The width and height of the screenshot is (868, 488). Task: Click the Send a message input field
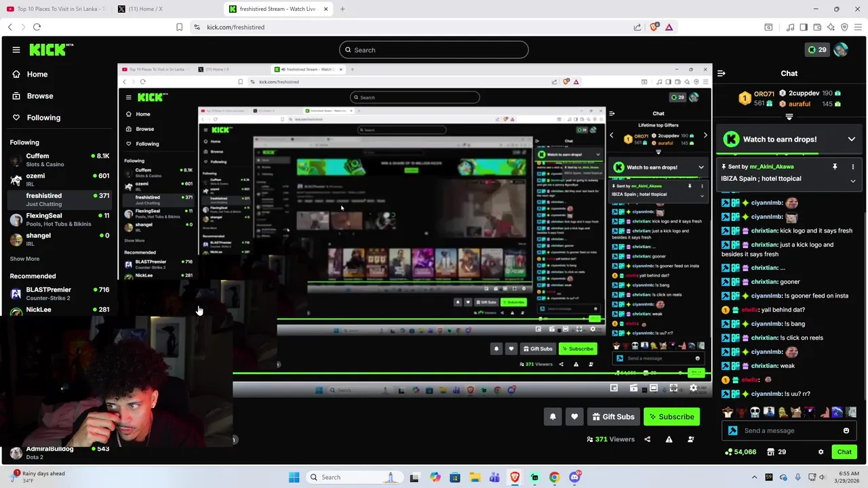coord(789,430)
